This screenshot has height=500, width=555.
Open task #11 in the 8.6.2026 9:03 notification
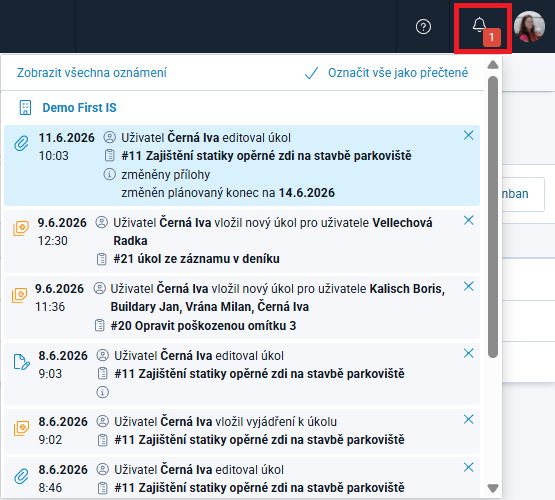click(x=259, y=374)
